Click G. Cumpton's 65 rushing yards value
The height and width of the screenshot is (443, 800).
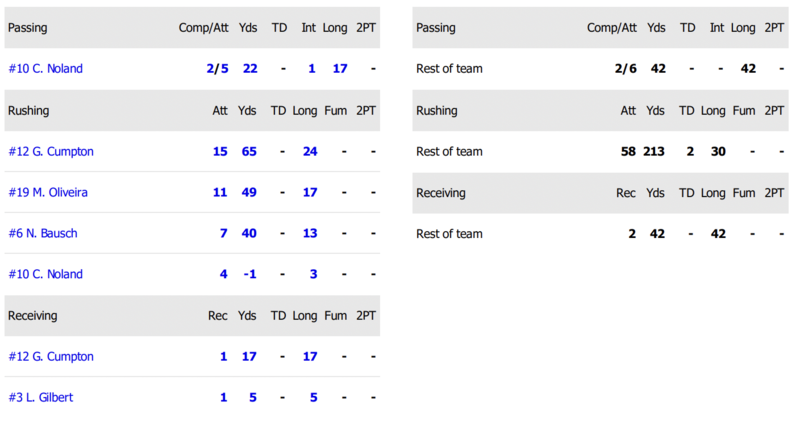coord(248,151)
